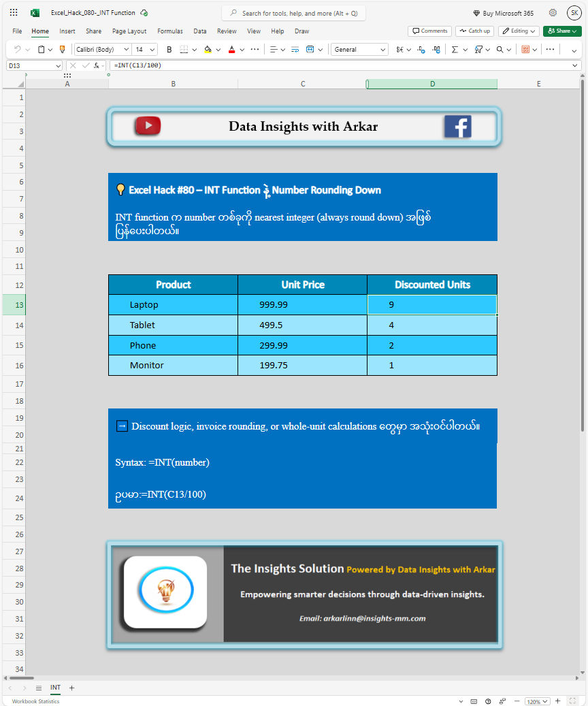This screenshot has height=706, width=588.
Task: Click the add new sheet plus icon
Action: (x=71, y=688)
